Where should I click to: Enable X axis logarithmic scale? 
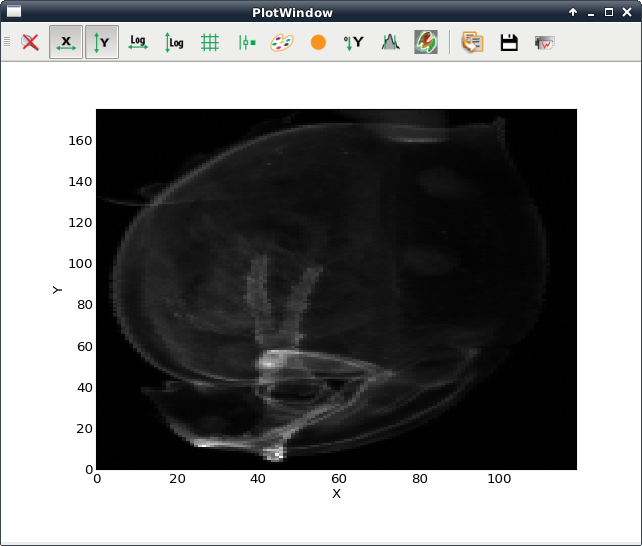(x=138, y=42)
